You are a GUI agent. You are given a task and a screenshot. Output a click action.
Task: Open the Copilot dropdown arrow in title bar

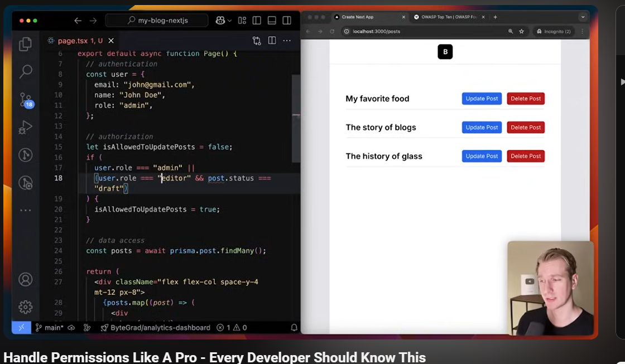tap(229, 21)
